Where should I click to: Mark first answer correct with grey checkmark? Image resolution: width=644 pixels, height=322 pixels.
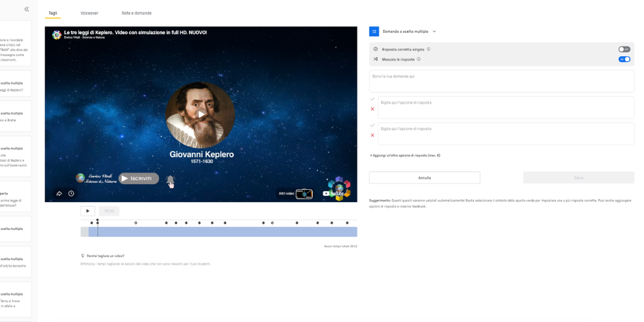point(372,99)
